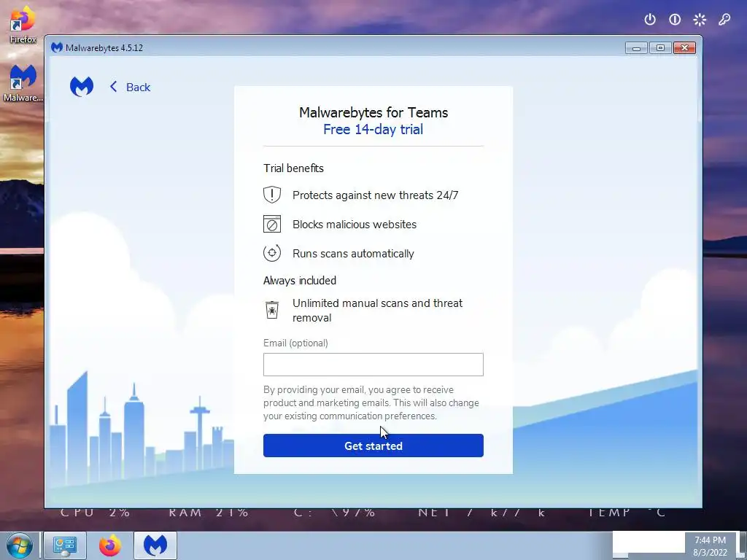Maximize the Malwarebytes window
The width and height of the screenshot is (747, 560).
click(x=660, y=47)
